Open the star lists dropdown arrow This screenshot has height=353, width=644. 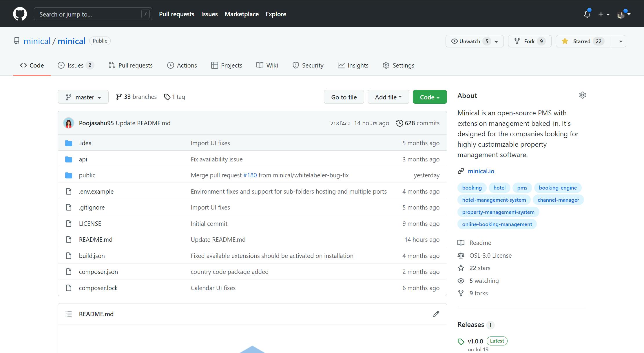[620, 41]
